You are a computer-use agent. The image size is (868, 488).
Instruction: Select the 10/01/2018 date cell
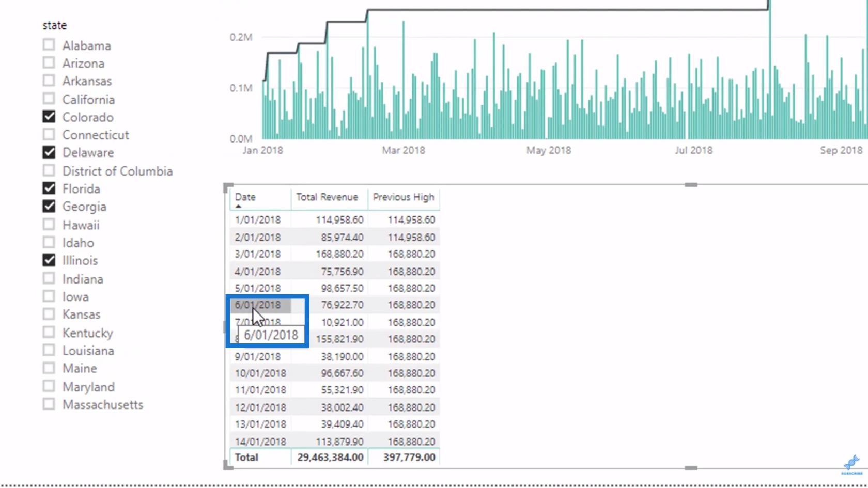pos(260,373)
